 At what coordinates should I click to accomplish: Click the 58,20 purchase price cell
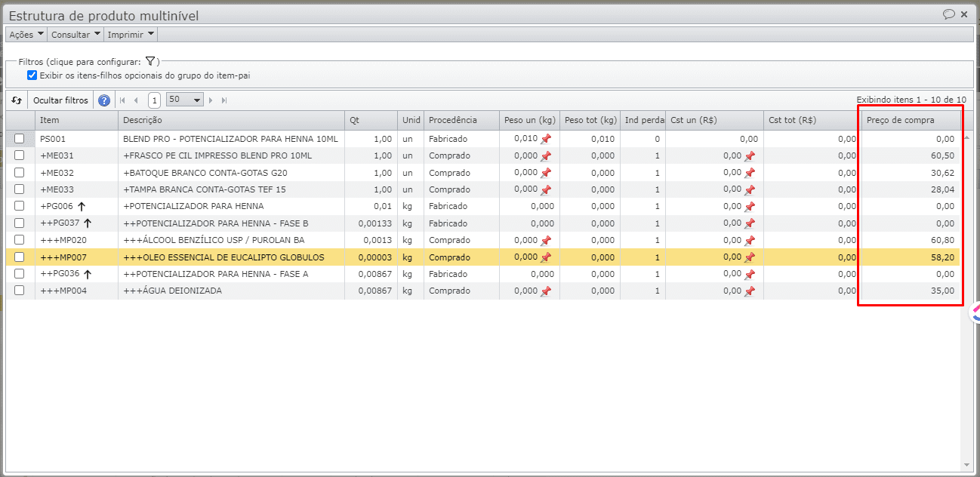911,257
